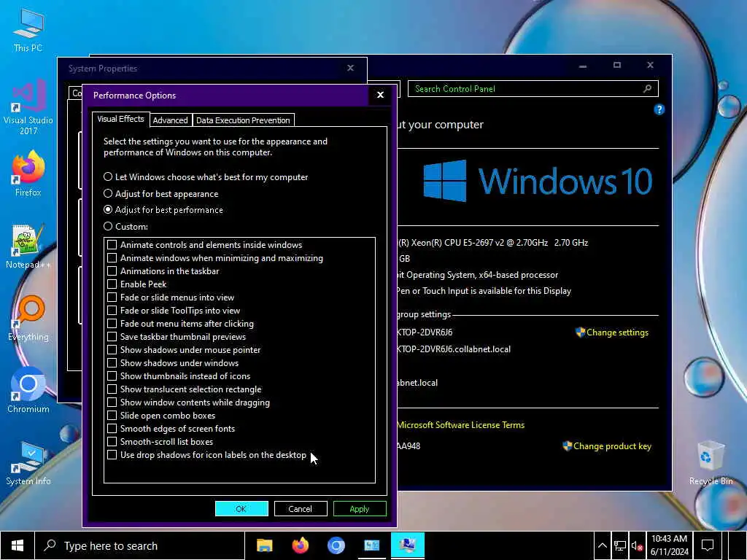
Task: Check Show translucent selection rectangle
Action: pos(112,389)
